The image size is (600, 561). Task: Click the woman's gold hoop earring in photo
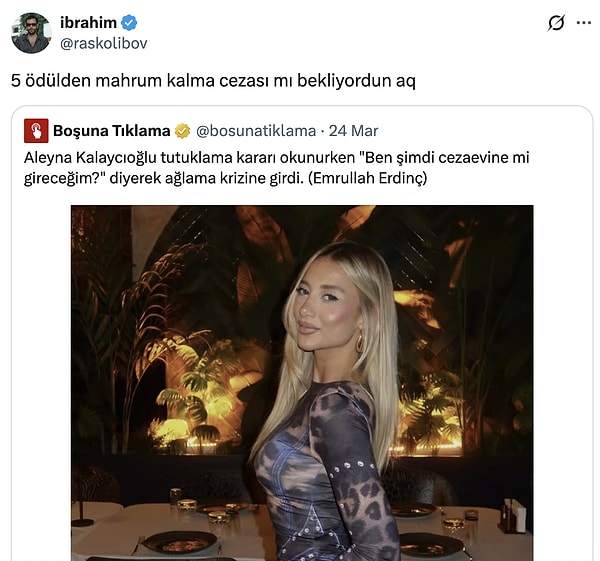pos(360,342)
